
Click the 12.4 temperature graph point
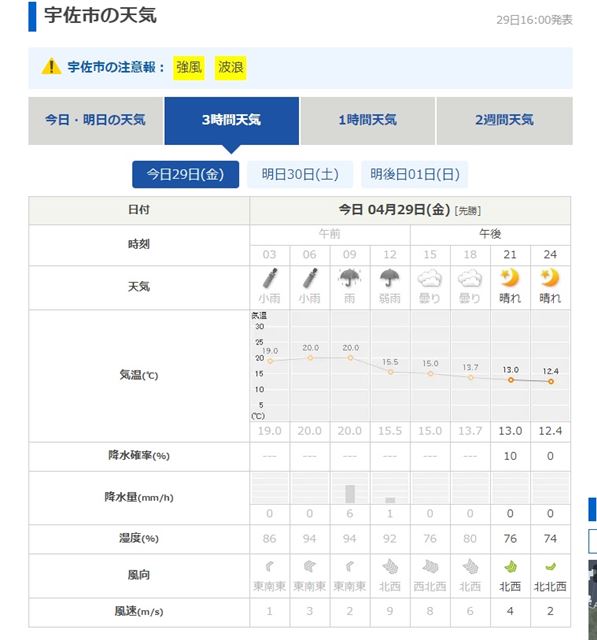pos(550,382)
